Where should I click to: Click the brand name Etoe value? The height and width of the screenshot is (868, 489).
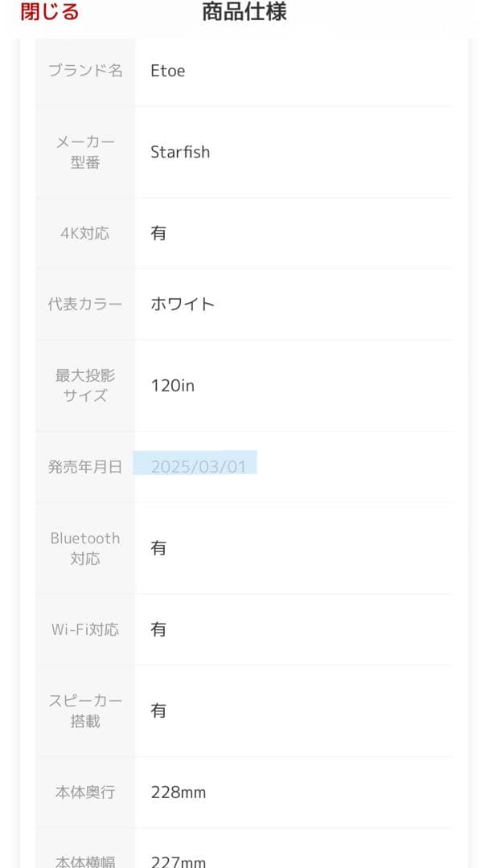pyautogui.click(x=169, y=70)
